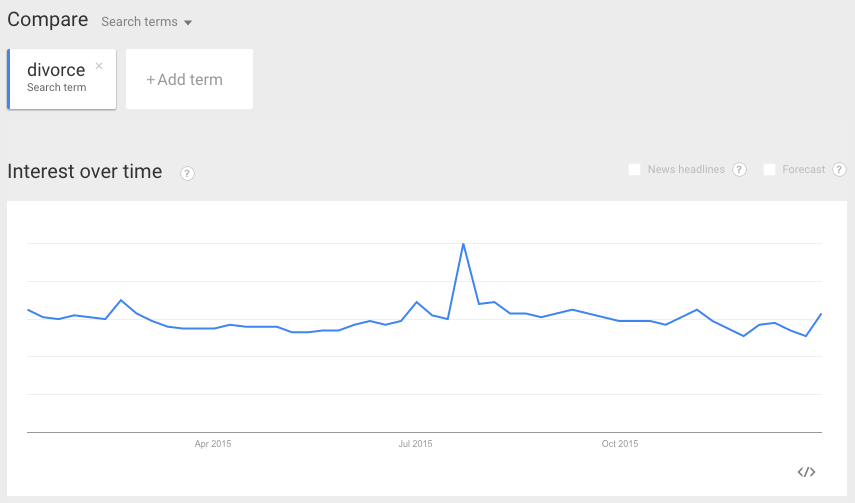
Task: Click the final data point on trend line
Action: pyautogui.click(x=821, y=314)
